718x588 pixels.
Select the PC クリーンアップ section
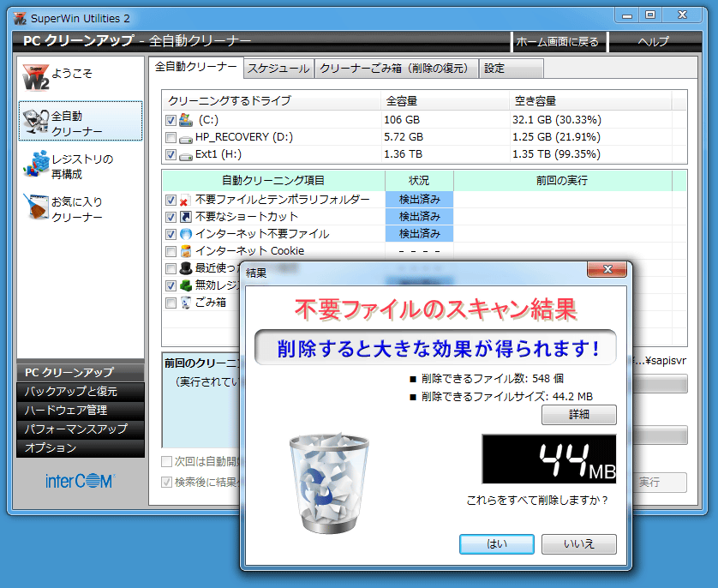click(x=81, y=372)
